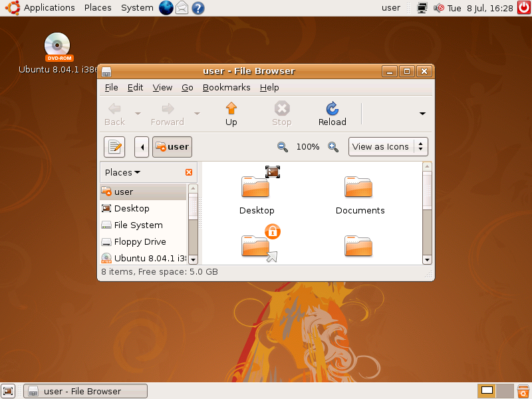The width and height of the screenshot is (532, 399).
Task: Reload the current folder view
Action: (332, 112)
